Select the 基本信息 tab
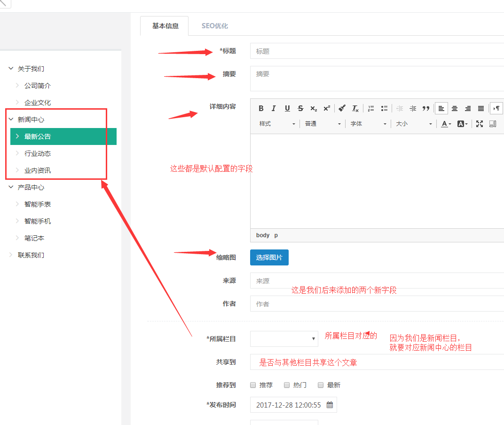Screen dimensions: 504x425 pyautogui.click(x=165, y=26)
